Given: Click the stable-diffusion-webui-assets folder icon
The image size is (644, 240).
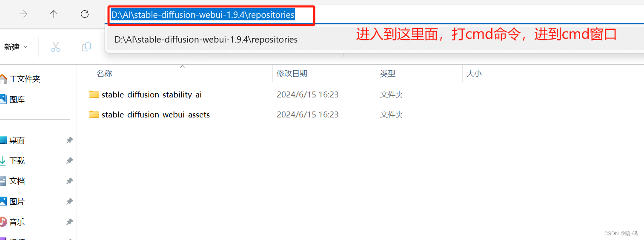Looking at the screenshot, I should click(x=94, y=114).
